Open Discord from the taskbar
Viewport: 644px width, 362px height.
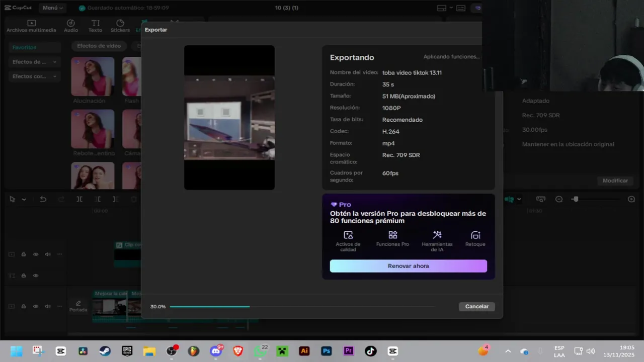(216, 351)
